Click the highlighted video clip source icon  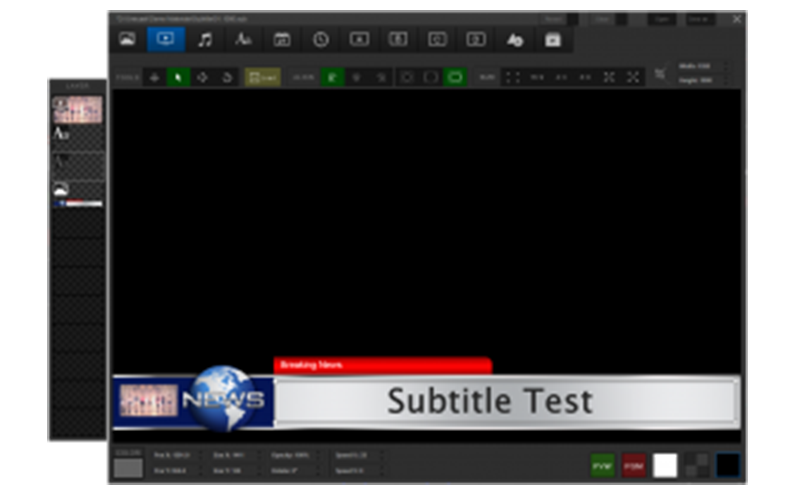click(x=165, y=39)
